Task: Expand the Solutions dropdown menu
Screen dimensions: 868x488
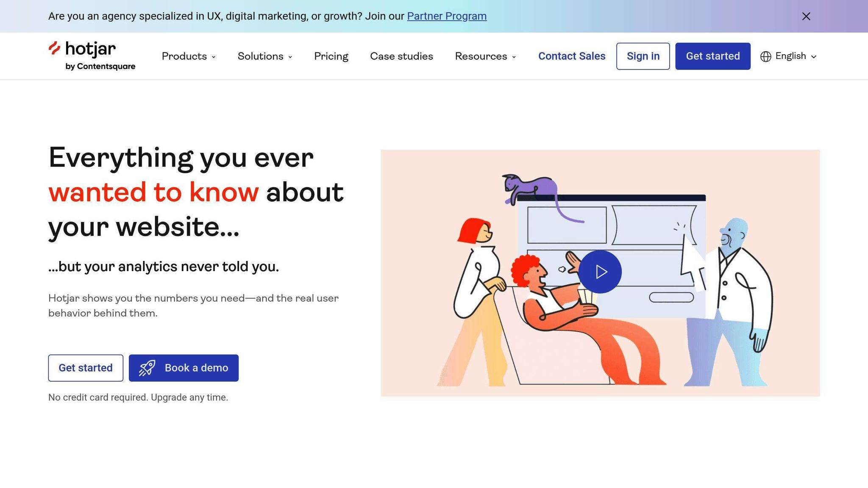Action: (265, 56)
